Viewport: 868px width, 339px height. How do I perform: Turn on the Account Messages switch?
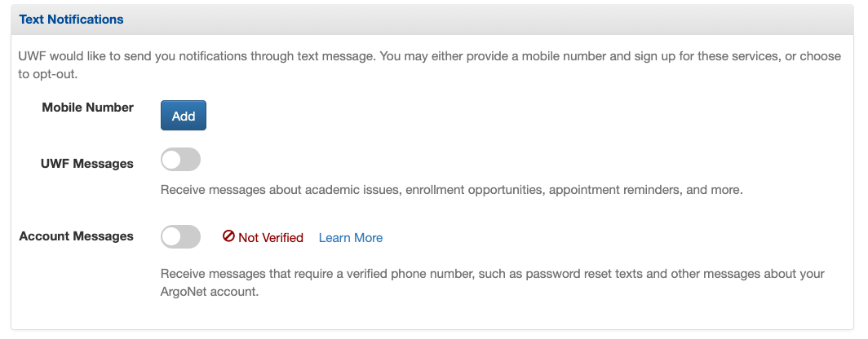tap(180, 236)
